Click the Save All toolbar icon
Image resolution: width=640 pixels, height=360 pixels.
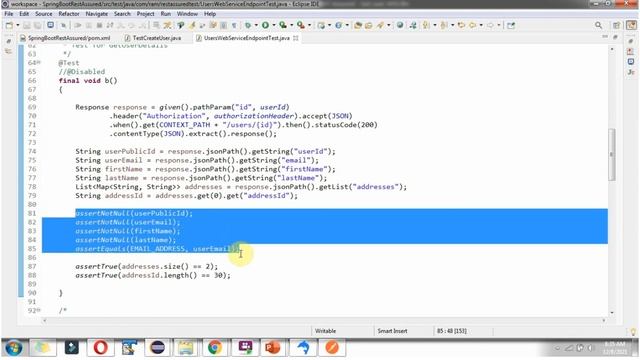pos(37,25)
